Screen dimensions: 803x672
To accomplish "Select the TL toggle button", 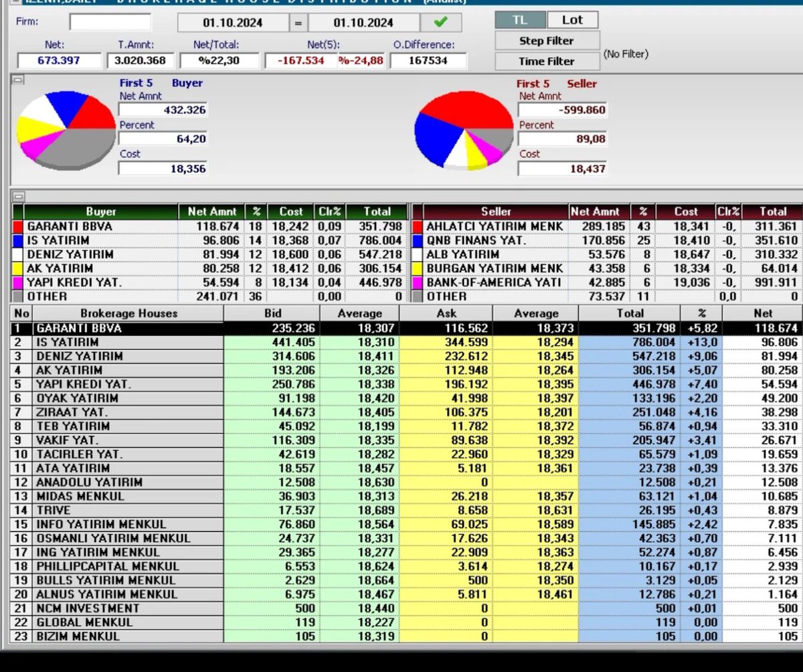I will click(x=520, y=20).
